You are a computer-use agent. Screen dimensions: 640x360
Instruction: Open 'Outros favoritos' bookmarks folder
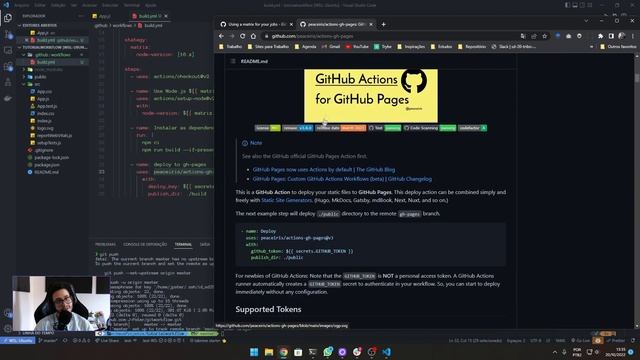pos(618,47)
